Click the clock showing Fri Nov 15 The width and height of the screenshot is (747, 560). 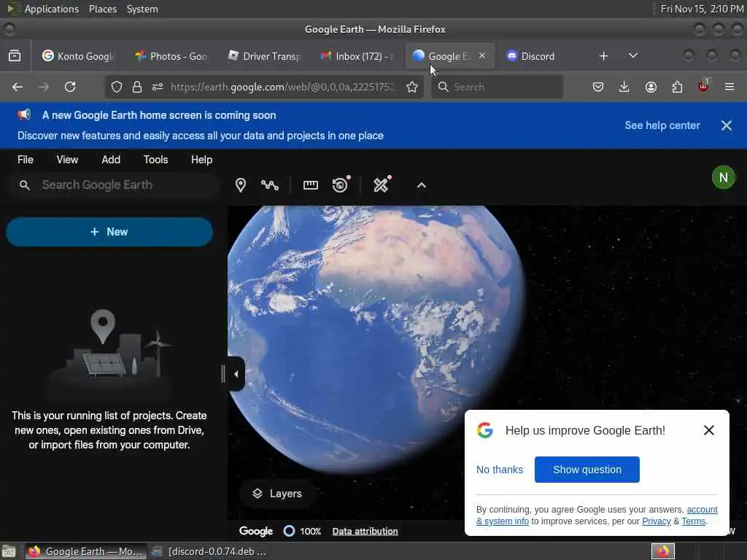702,9
